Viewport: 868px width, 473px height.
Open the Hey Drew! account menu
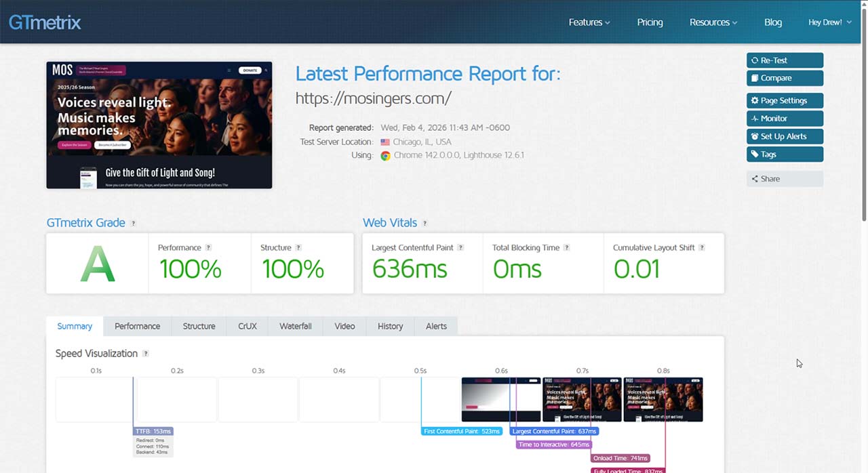pyautogui.click(x=829, y=22)
